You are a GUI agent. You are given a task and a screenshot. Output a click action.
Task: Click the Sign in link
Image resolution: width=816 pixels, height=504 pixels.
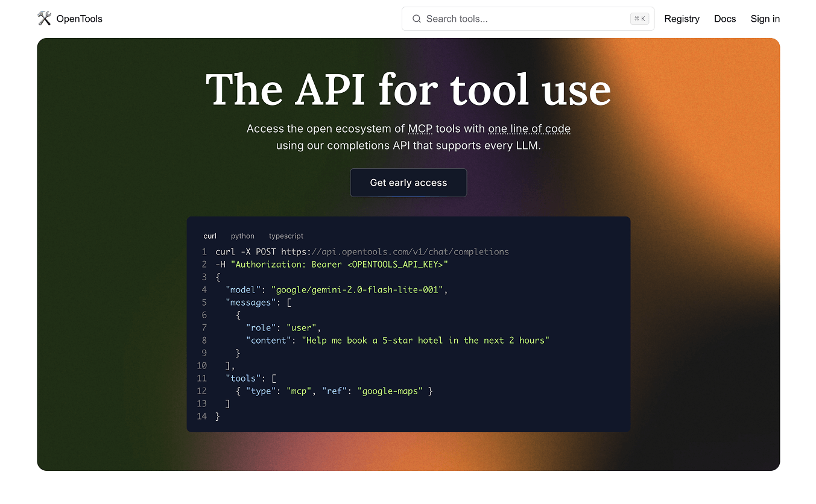point(765,19)
